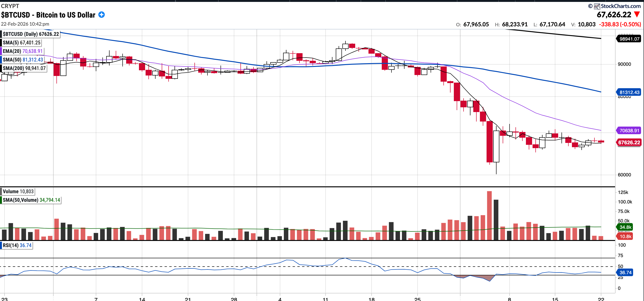Click the blue 81312.43 price tag
Screen dimensions: 644x301
(629, 92)
